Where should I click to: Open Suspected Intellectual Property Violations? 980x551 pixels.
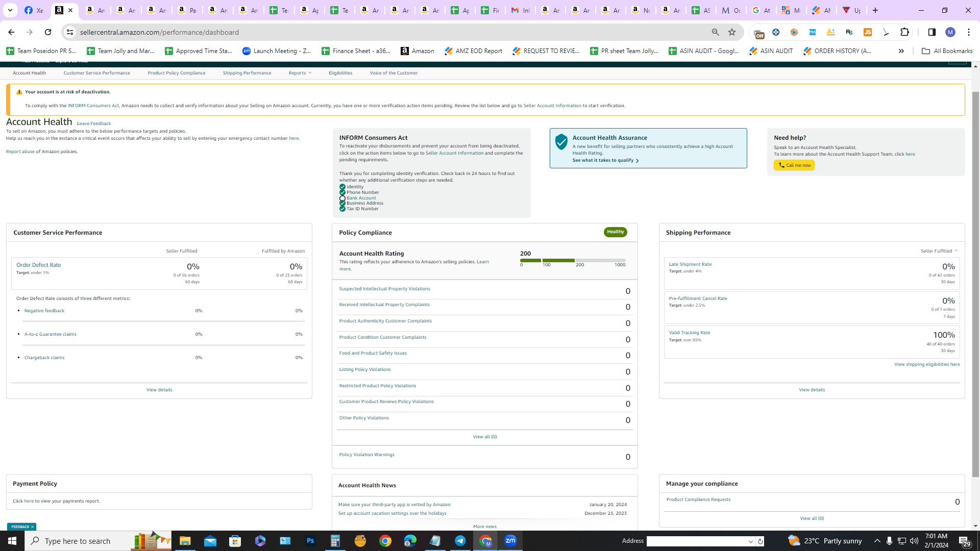click(x=385, y=289)
